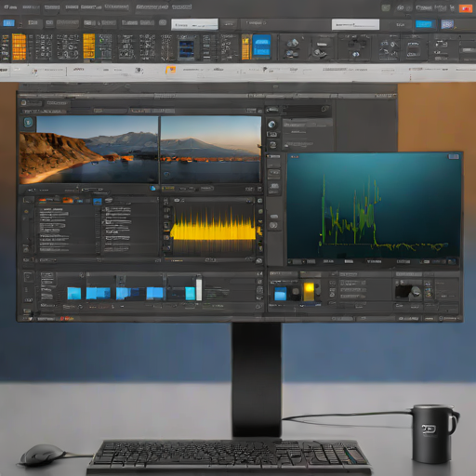476x476 pixels.
Task: Open the second white combo box in toolbar
Action: point(355,24)
